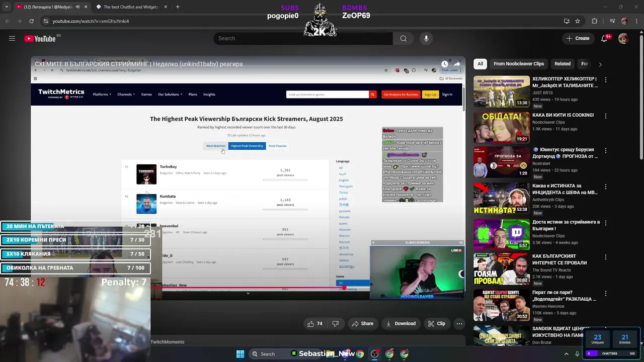Image resolution: width=644 pixels, height=362 pixels.
Task: Open КАК БЪЛГАРСКИЯТ ИНТЕРНЕТ СЕ ПРОВАЛИ title
Action: (x=559, y=259)
